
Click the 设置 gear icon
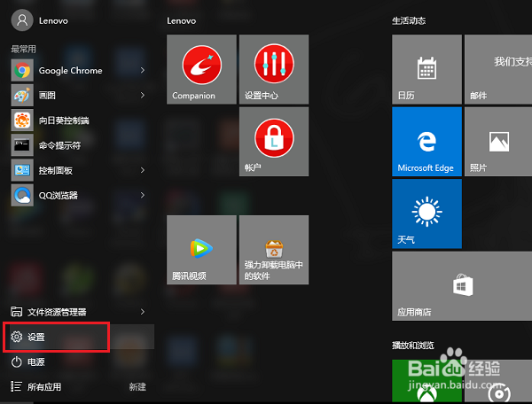[16, 337]
